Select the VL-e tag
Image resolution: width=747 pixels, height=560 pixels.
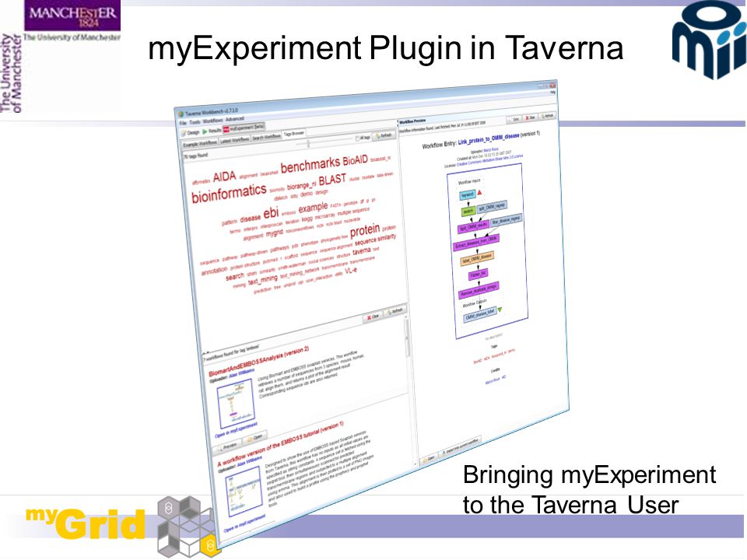(351, 271)
